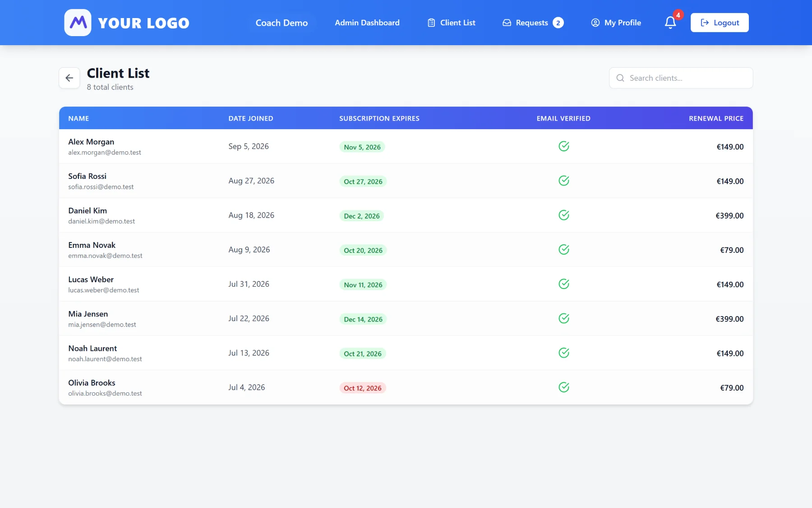Click Lucas Weber's name
Viewport: 812px width, 508px height.
(91, 280)
